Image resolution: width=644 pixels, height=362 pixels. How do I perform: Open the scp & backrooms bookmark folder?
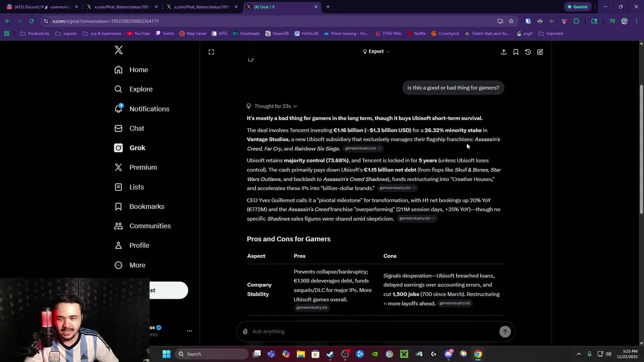(x=102, y=34)
